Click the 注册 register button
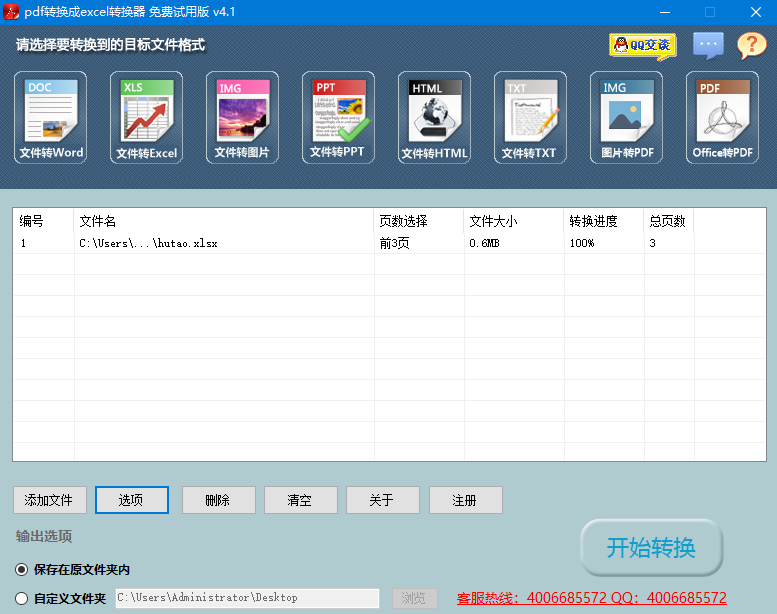 [x=465, y=500]
